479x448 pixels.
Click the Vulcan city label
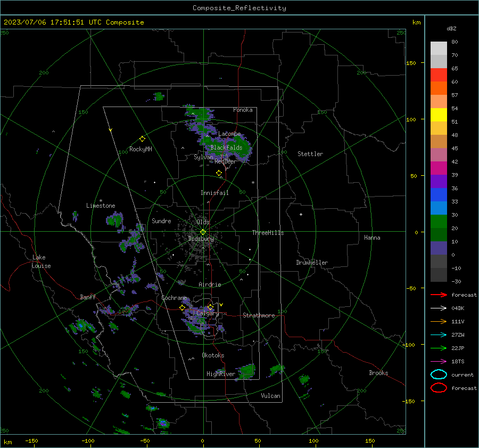coord(270,396)
